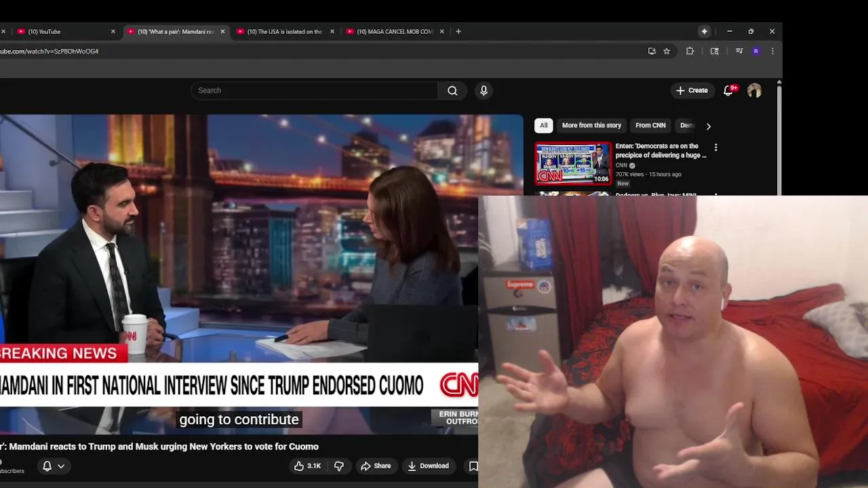Screen dimensions: 868x488
Task: Click the Create button
Action: tap(692, 90)
